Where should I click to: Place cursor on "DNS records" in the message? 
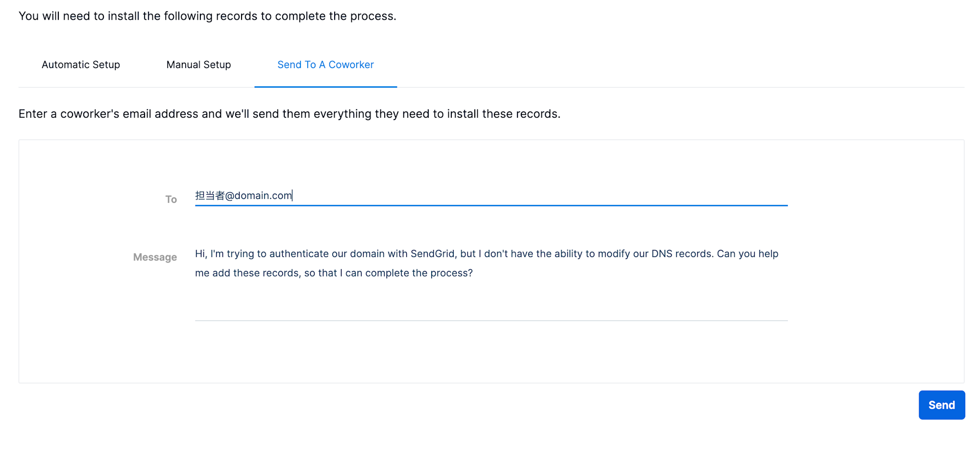click(x=682, y=254)
